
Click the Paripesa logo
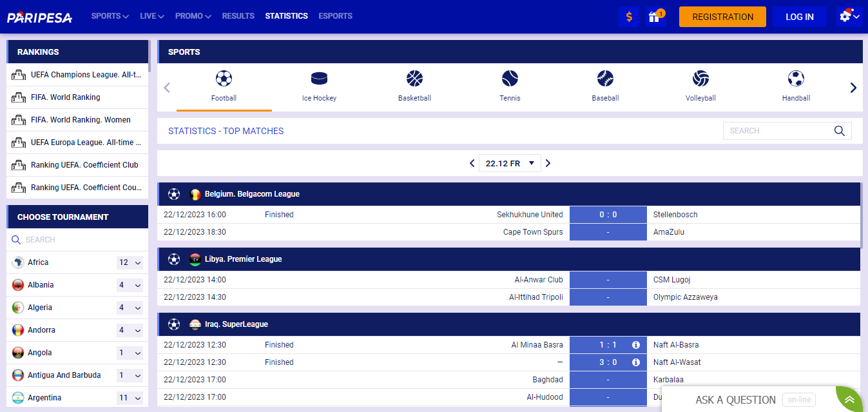point(40,17)
